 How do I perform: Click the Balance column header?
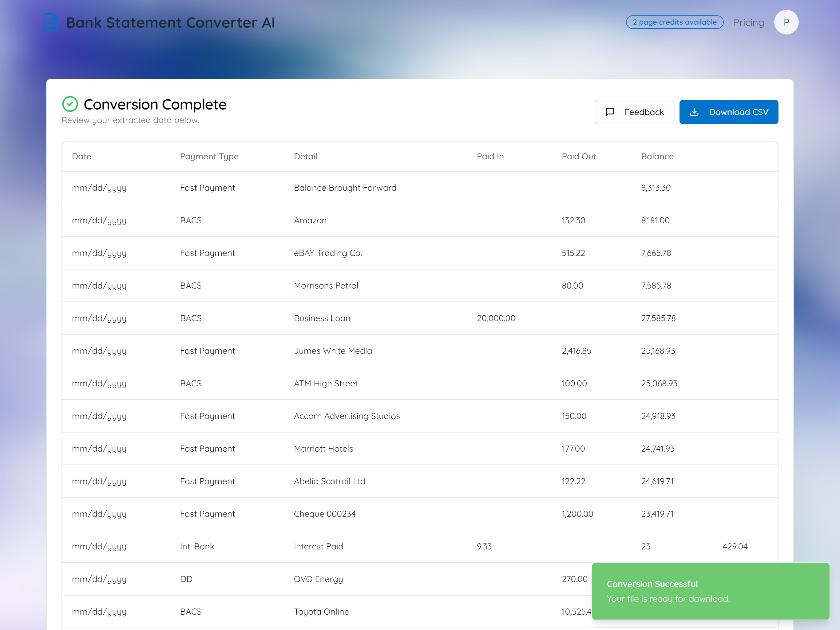pyautogui.click(x=657, y=156)
